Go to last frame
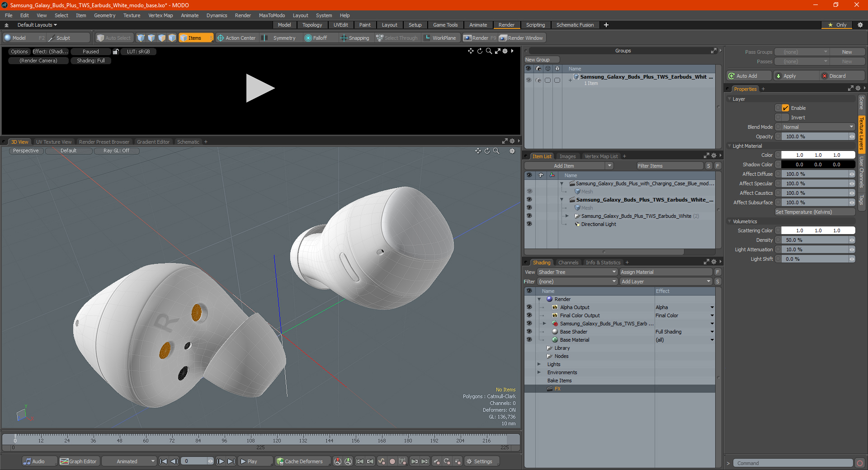The height and width of the screenshot is (470, 868). coord(231,461)
